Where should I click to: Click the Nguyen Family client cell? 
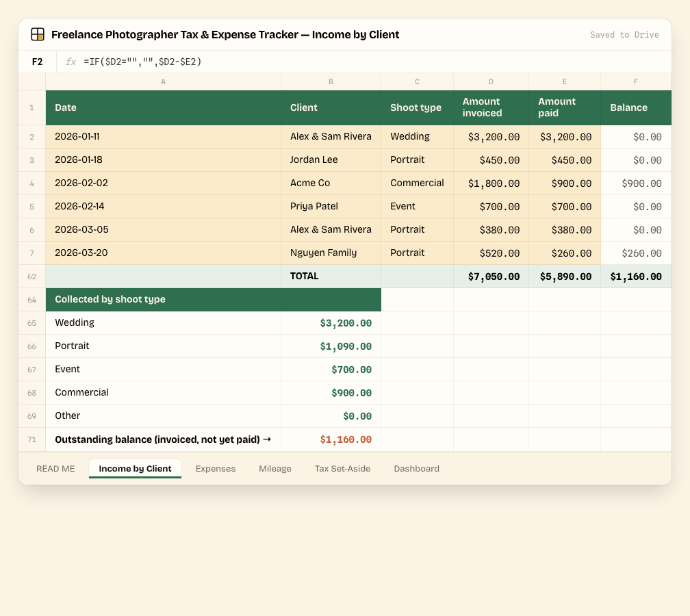[x=331, y=253]
